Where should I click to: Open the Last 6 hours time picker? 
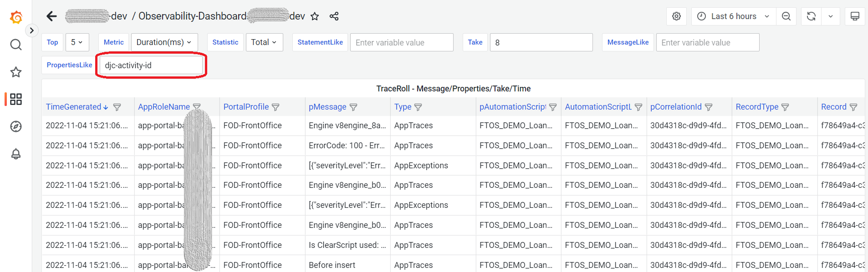pyautogui.click(x=733, y=16)
